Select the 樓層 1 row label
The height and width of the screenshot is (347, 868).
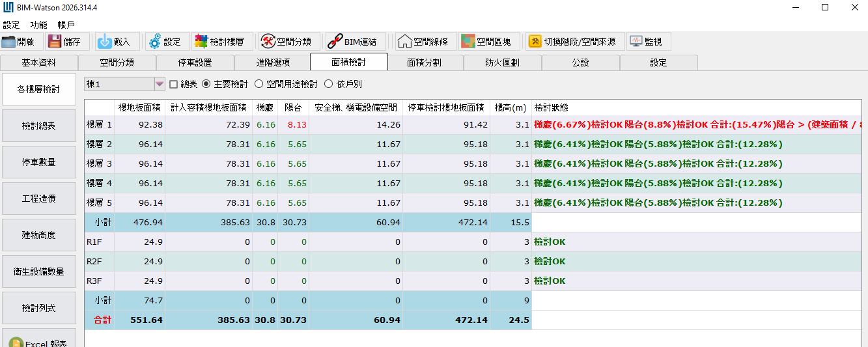(99, 124)
